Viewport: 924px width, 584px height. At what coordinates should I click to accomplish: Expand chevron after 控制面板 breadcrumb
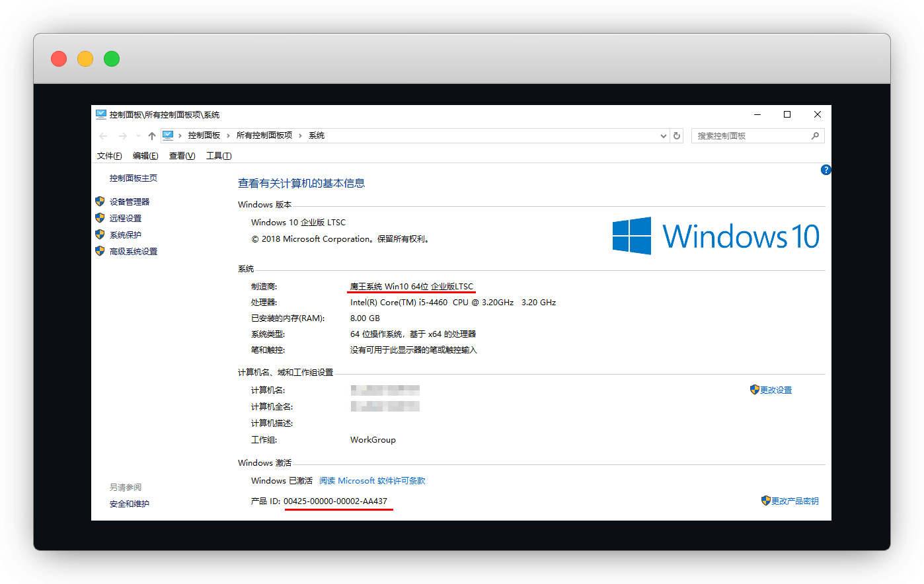point(228,135)
